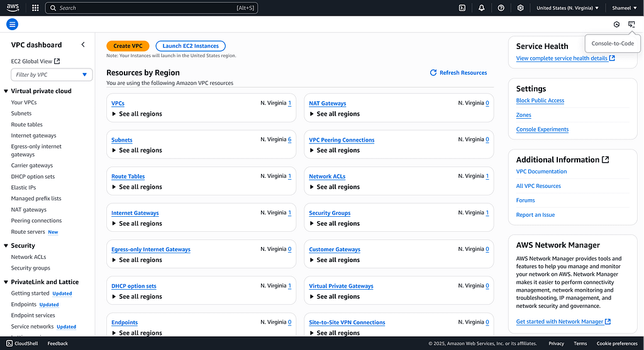
Task: Expand See all regions under NAT Gateways
Action: point(335,114)
